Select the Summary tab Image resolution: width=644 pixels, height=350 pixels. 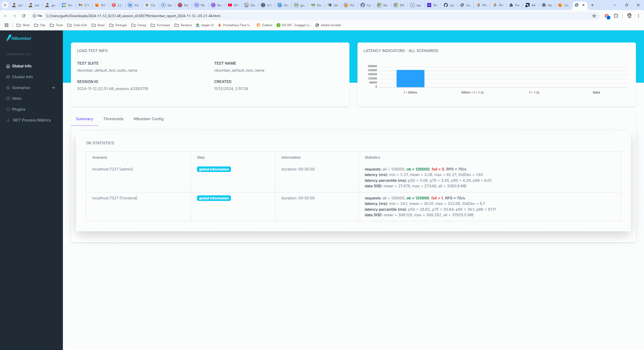[85, 119]
